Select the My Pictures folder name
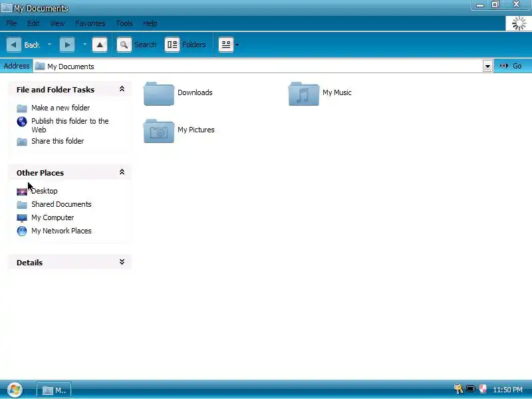Image resolution: width=532 pixels, height=399 pixels. coord(196,130)
